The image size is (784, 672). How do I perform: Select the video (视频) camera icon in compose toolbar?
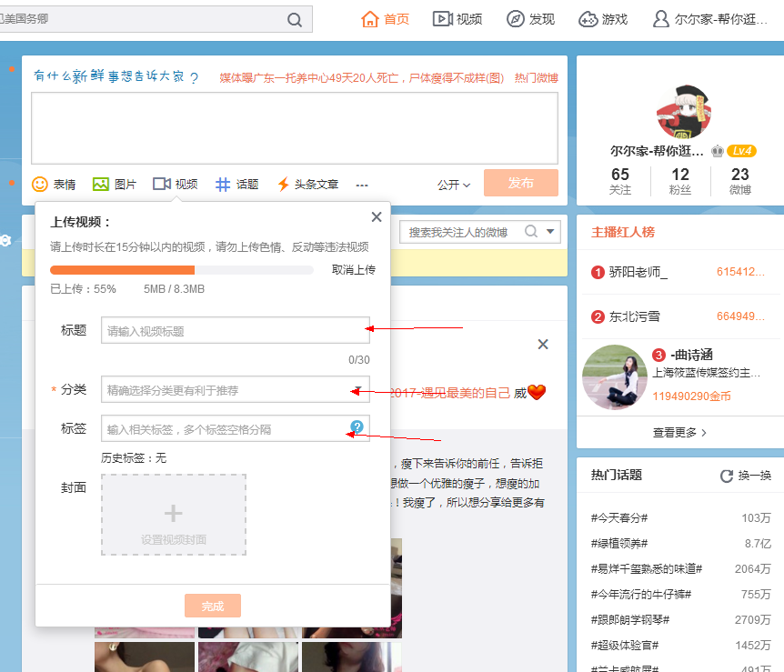[161, 184]
